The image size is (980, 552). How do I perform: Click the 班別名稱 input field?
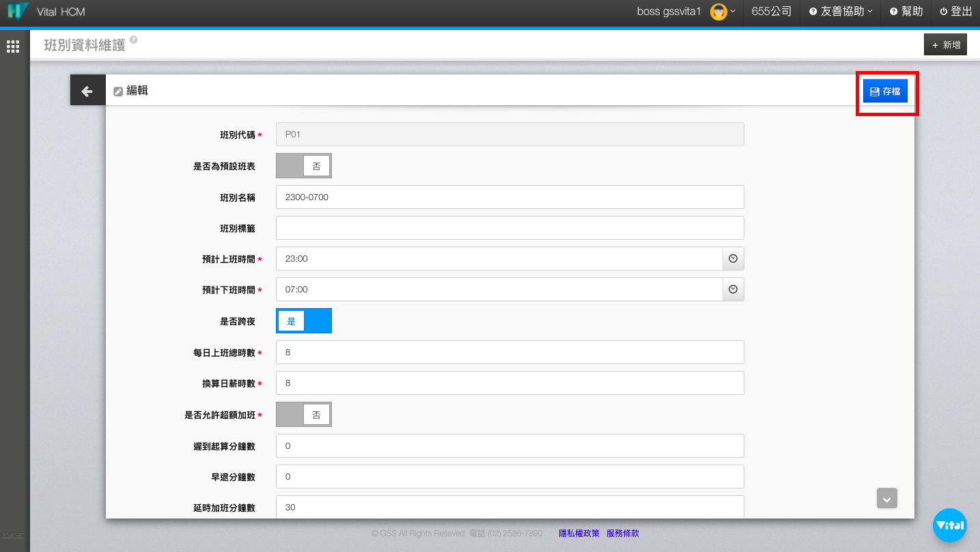[x=509, y=197]
